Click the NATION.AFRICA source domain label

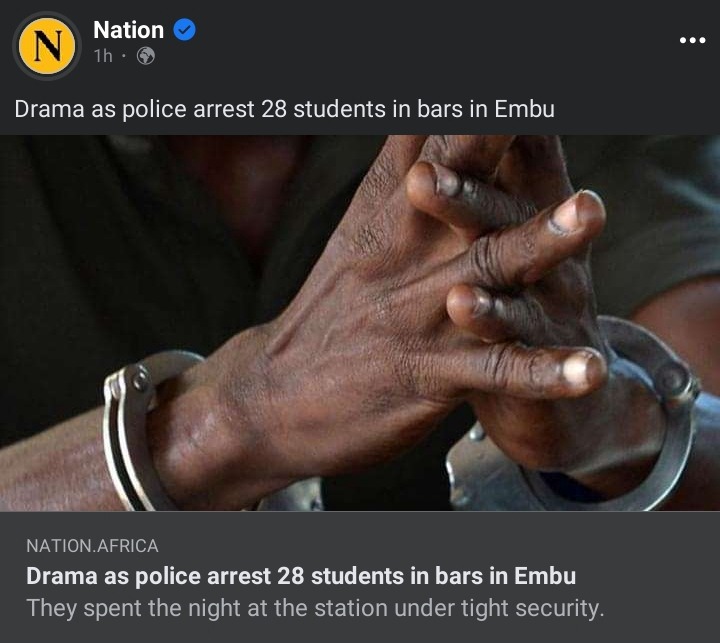coord(92,546)
